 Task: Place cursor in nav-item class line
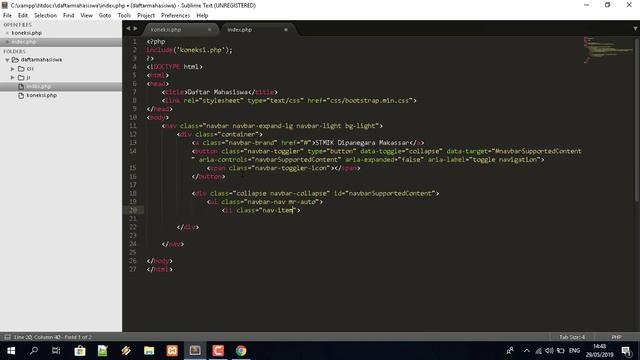pos(261,210)
